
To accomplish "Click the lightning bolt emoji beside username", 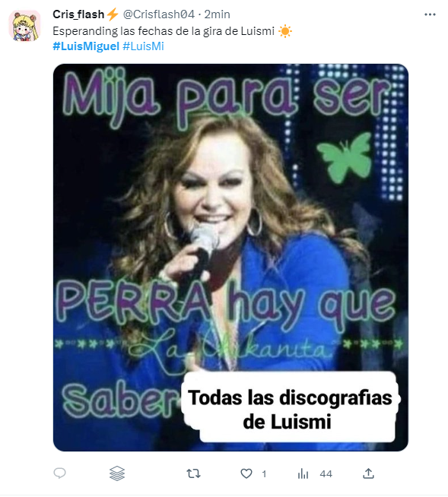I will [113, 14].
